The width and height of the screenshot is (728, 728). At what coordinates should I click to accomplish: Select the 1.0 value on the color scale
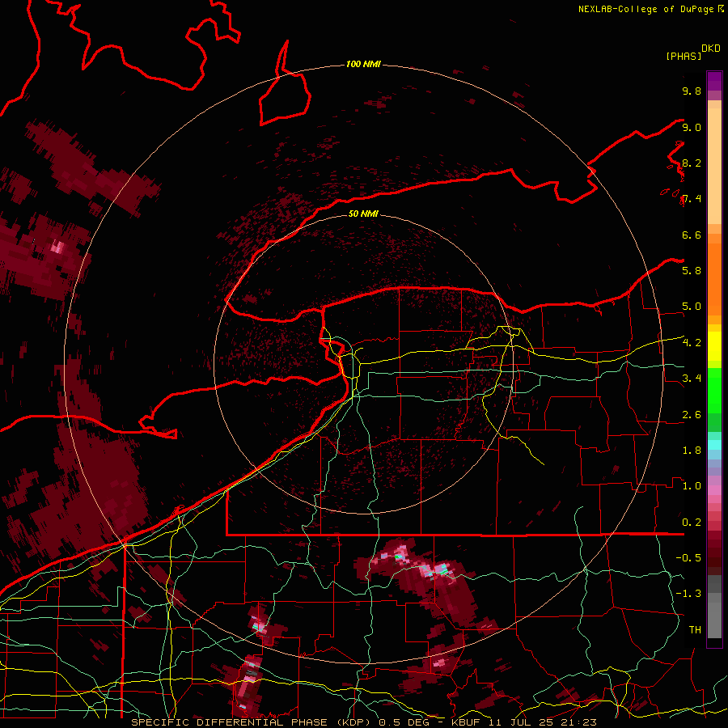pyautogui.click(x=692, y=486)
